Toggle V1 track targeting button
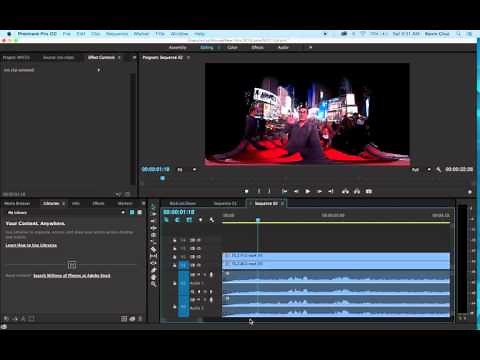Viewport: 480px width, 360px height. point(184,265)
